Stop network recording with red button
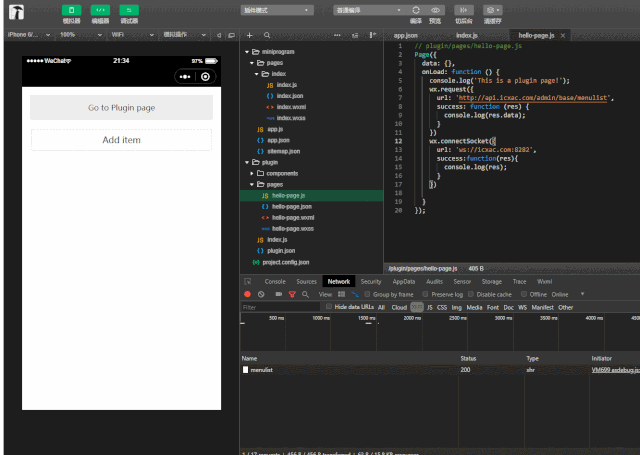 point(247,294)
